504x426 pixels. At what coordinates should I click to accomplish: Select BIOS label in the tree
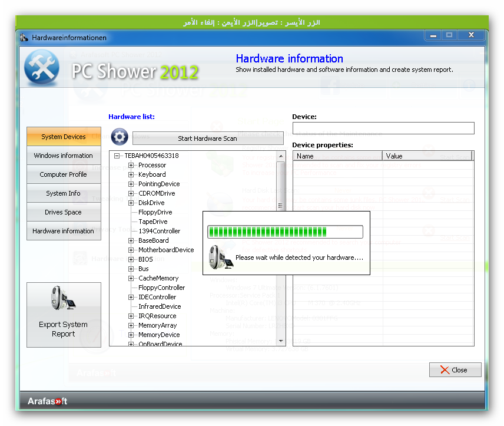(145, 259)
